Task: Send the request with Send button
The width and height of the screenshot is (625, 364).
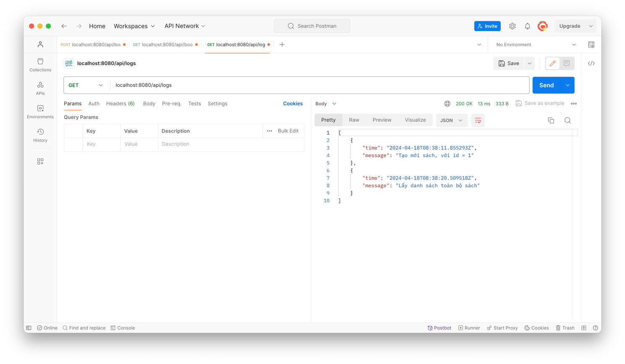Action: [x=546, y=85]
